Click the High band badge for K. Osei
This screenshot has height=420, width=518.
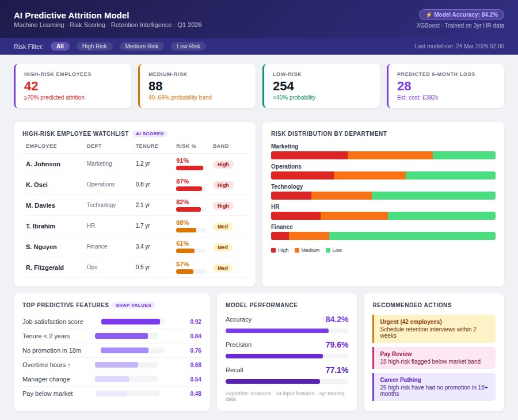tap(223, 185)
